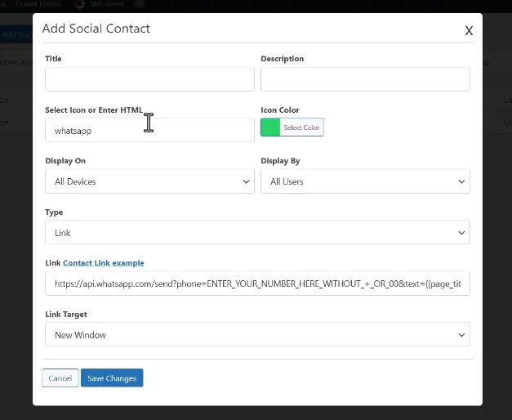Click the Add Social button behind dialog

pyautogui.click(x=15, y=34)
